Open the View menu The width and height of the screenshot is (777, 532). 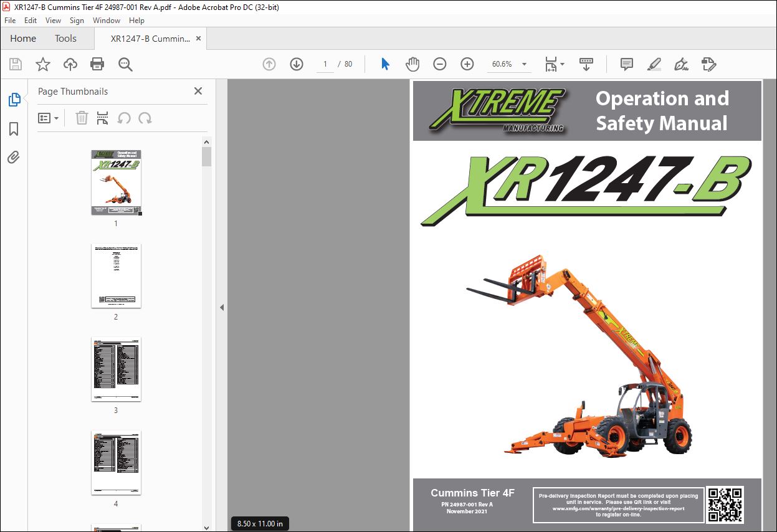[53, 21]
